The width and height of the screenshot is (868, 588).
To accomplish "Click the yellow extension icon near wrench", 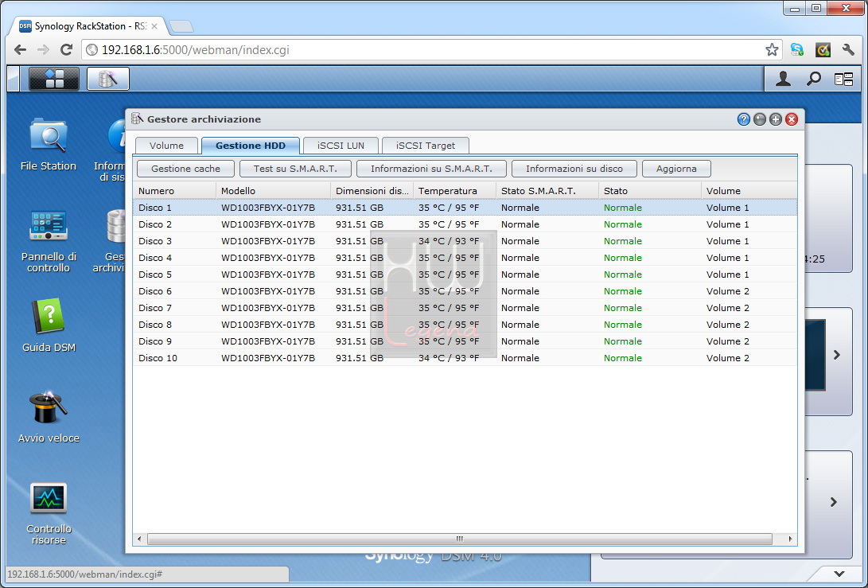I will click(823, 50).
